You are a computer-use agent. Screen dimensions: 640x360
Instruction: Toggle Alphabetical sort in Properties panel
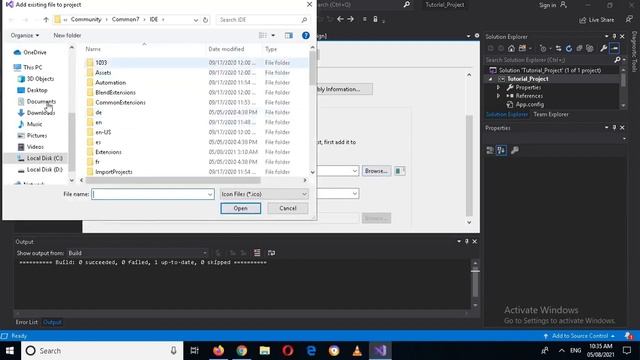(501, 150)
